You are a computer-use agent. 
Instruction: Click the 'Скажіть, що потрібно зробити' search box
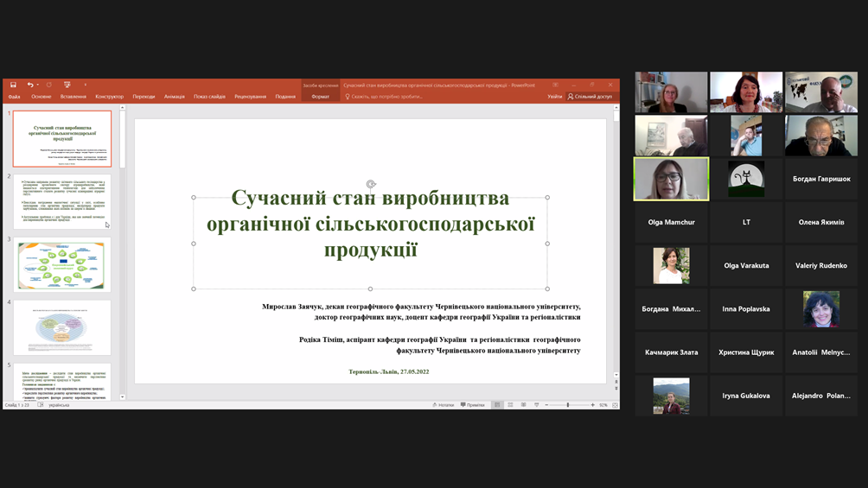click(x=384, y=96)
